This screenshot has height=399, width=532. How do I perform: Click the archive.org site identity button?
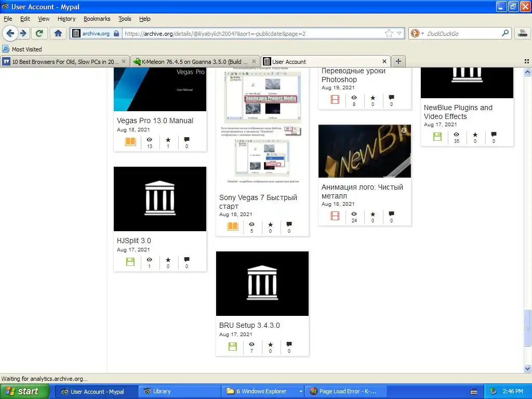pyautogui.click(x=96, y=33)
